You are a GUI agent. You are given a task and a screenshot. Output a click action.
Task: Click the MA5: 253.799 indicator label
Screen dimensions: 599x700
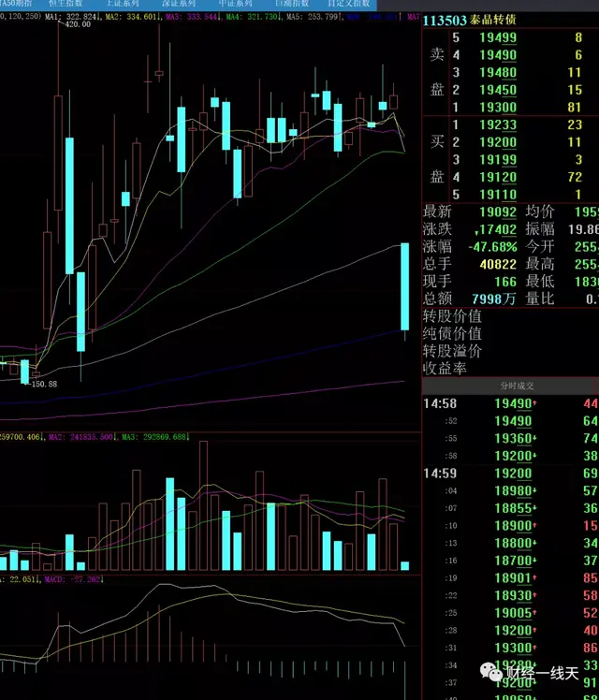314,17
